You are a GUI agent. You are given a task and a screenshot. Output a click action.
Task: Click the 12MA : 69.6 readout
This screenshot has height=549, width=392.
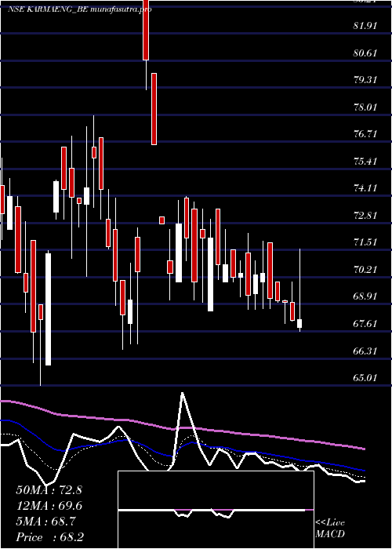49,506
